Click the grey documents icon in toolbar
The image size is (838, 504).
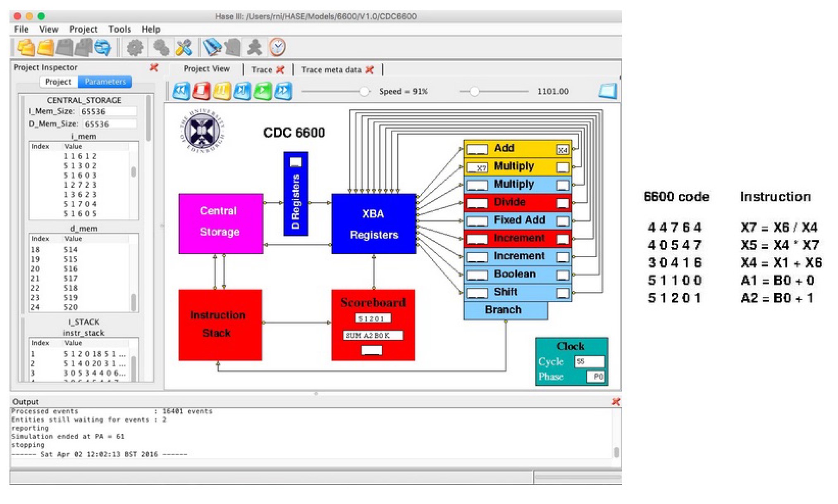click(233, 47)
